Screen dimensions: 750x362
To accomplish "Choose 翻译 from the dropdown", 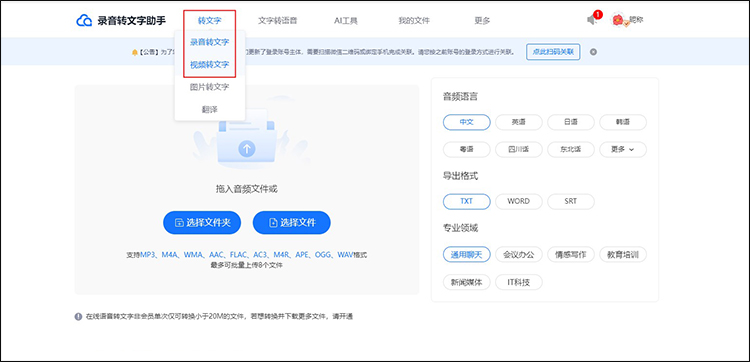I will tap(210, 110).
